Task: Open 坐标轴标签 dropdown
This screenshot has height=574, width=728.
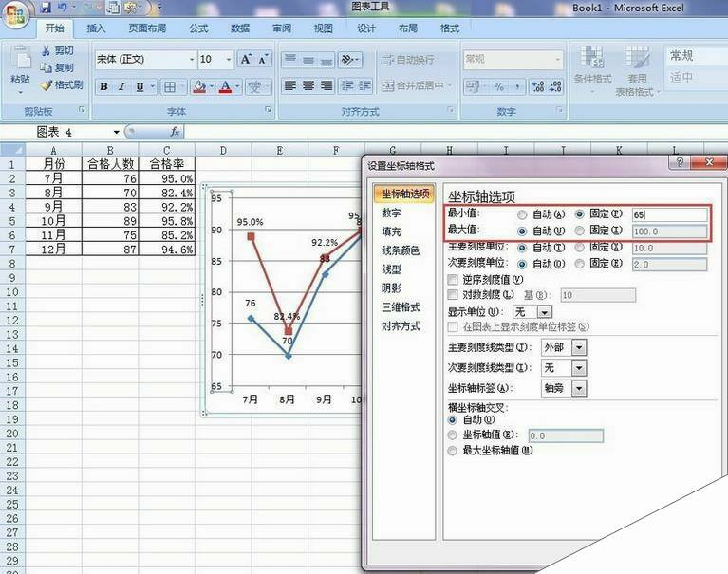Action: [579, 388]
